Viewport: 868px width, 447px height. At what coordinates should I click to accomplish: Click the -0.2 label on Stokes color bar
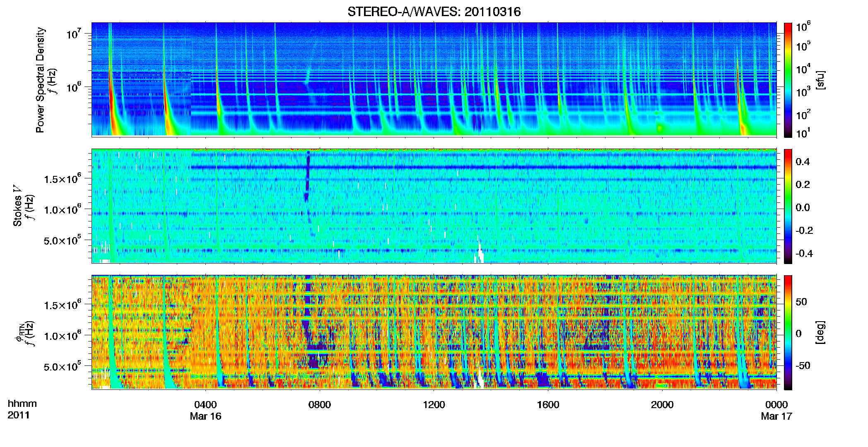tap(804, 231)
